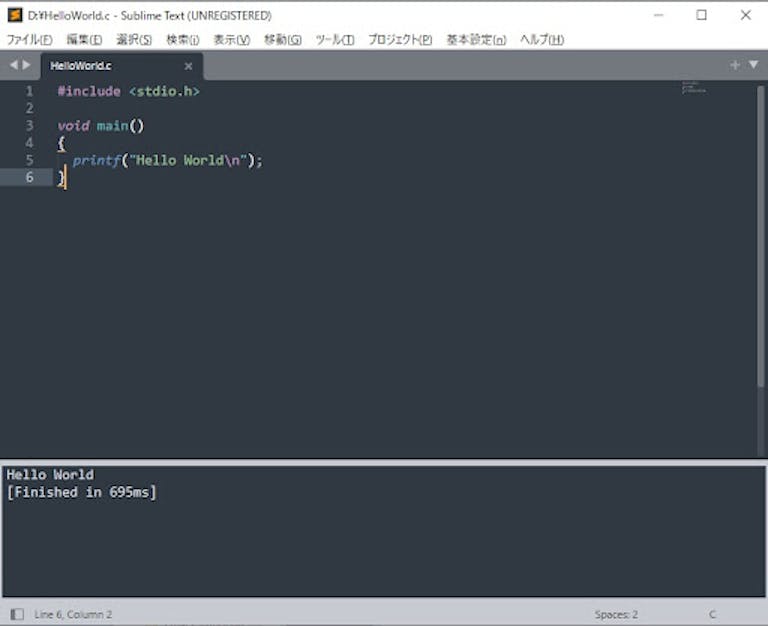Click the "Hello World\n" string
The width and height of the screenshot is (768, 626).
point(188,160)
